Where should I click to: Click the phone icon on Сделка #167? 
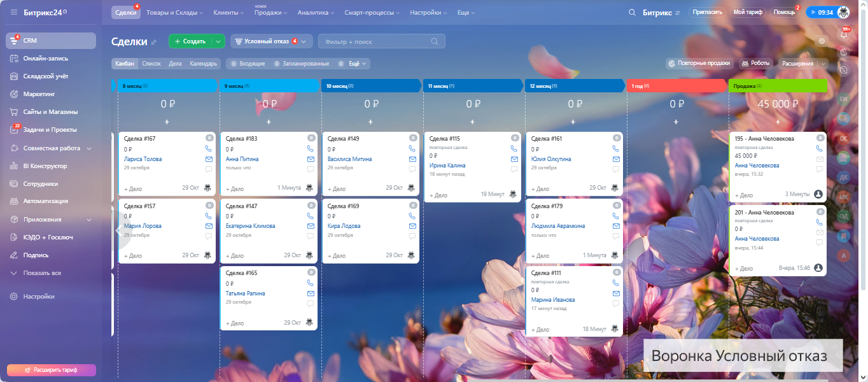(208, 149)
